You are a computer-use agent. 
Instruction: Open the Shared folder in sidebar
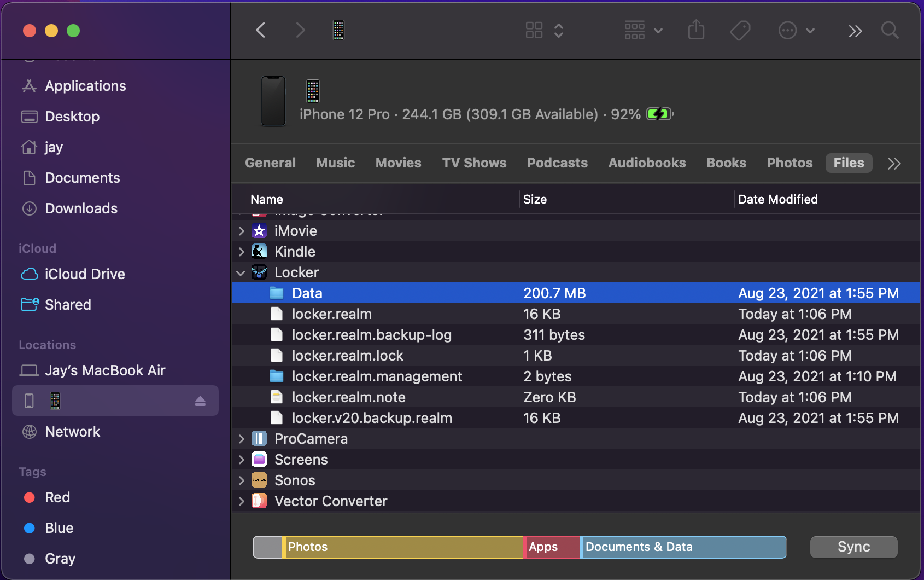[x=115, y=305]
